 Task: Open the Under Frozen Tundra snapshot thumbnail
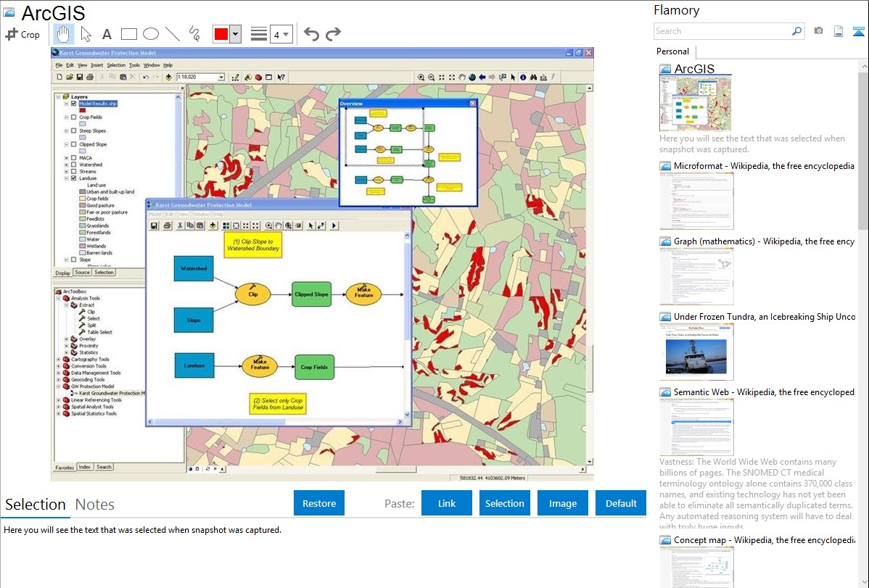click(696, 352)
